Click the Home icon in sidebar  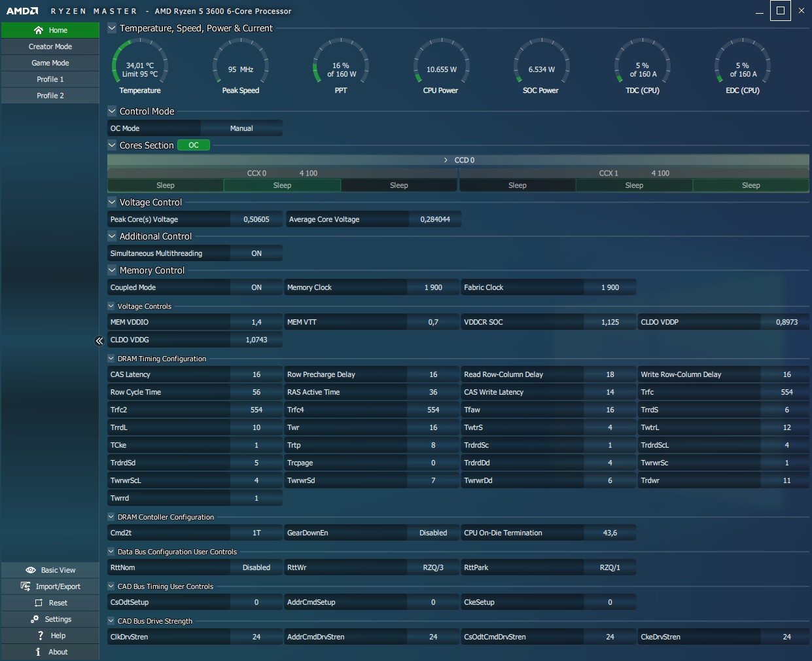point(39,30)
